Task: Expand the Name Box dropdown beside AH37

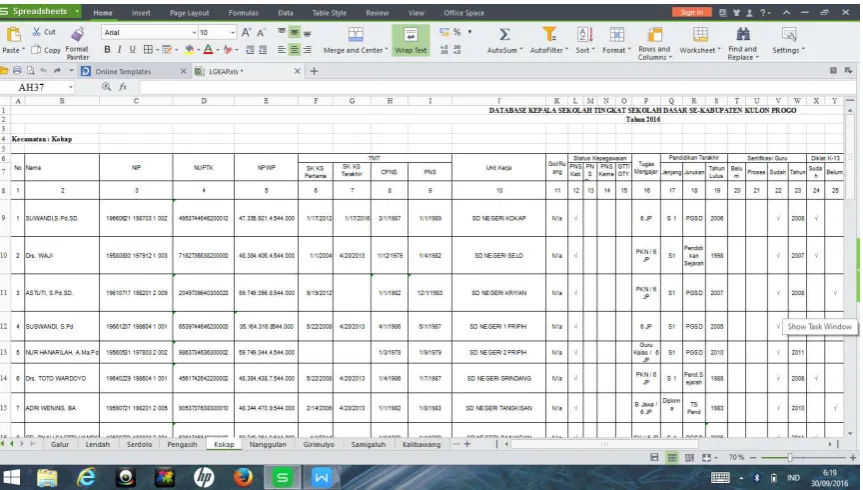Action: pyautogui.click(x=70, y=88)
